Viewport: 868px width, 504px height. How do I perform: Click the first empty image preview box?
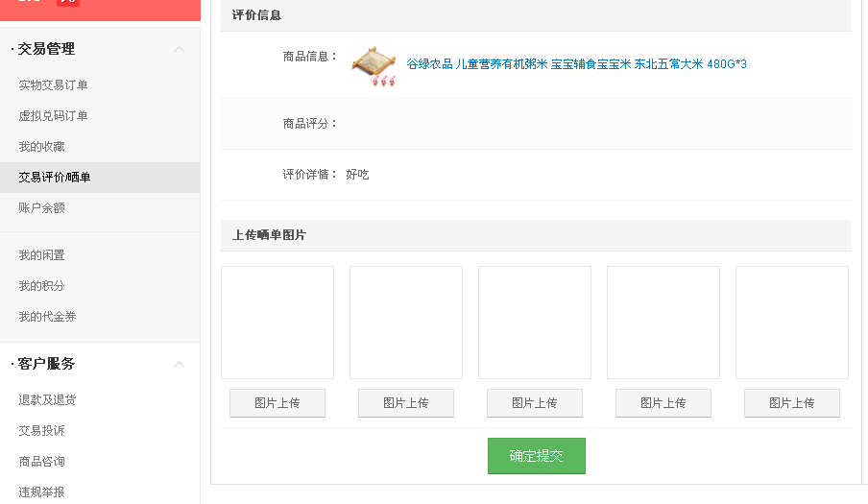click(x=277, y=323)
